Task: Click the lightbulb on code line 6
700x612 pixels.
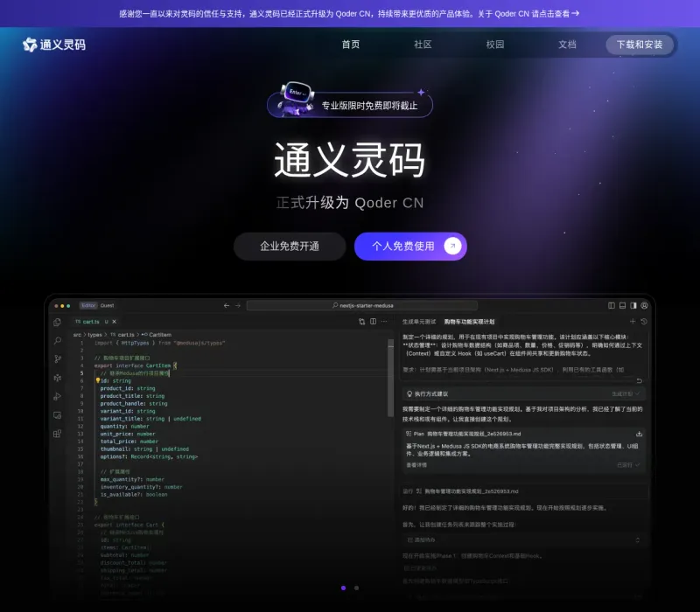Action: click(x=97, y=380)
